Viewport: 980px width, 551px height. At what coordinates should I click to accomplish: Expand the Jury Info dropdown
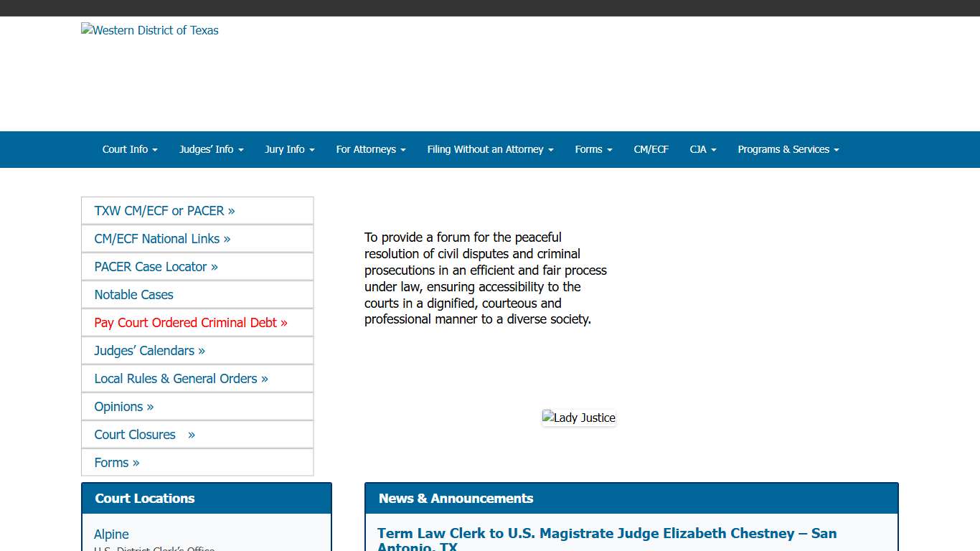[x=289, y=149]
